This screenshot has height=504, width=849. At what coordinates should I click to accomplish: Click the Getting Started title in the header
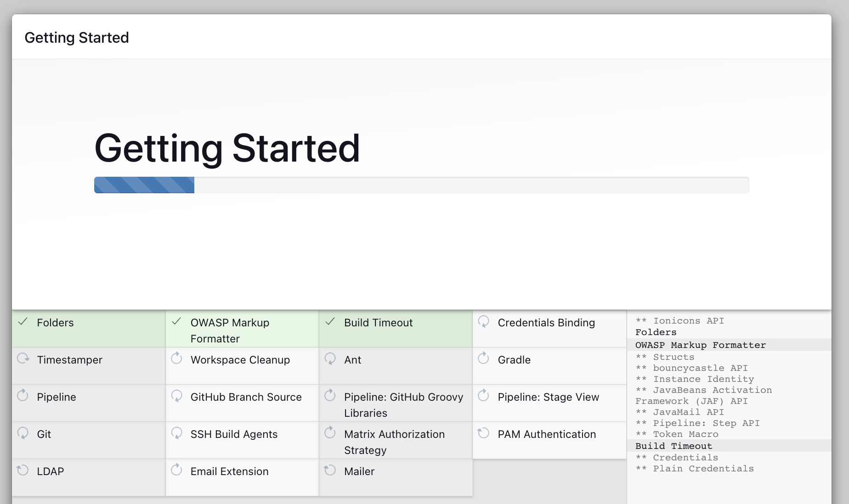point(77,37)
